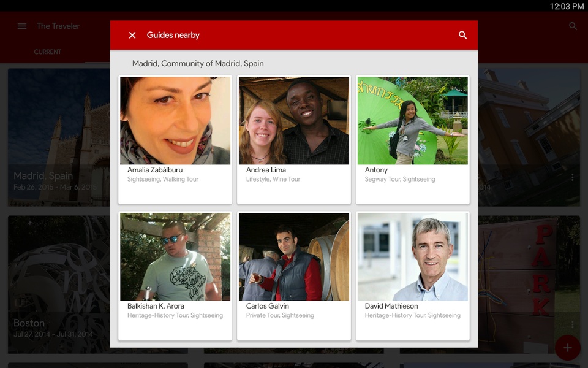This screenshot has width=588, height=368.
Task: View Antony's Segway Tour guide photo
Action: (x=412, y=121)
